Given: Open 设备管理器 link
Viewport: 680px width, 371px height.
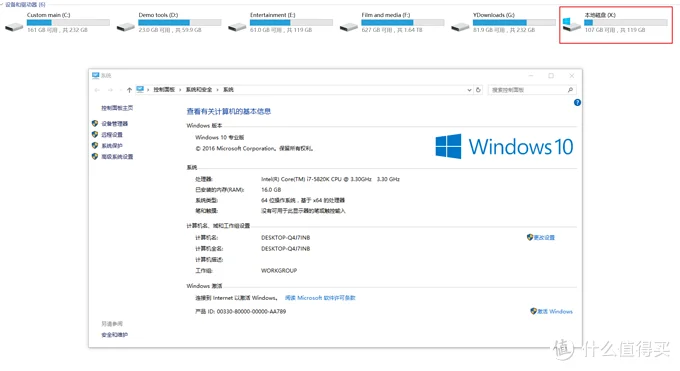Looking at the screenshot, I should coord(114,124).
